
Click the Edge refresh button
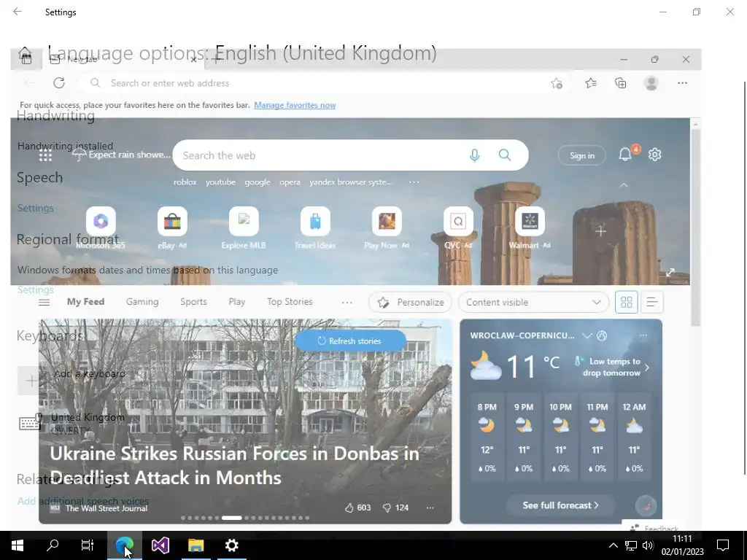tap(59, 83)
